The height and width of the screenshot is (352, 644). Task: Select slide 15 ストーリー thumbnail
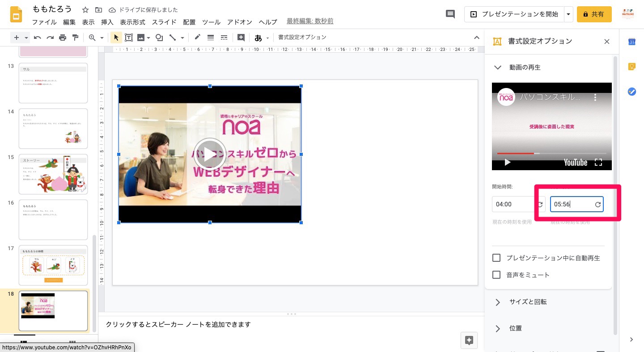point(53,174)
